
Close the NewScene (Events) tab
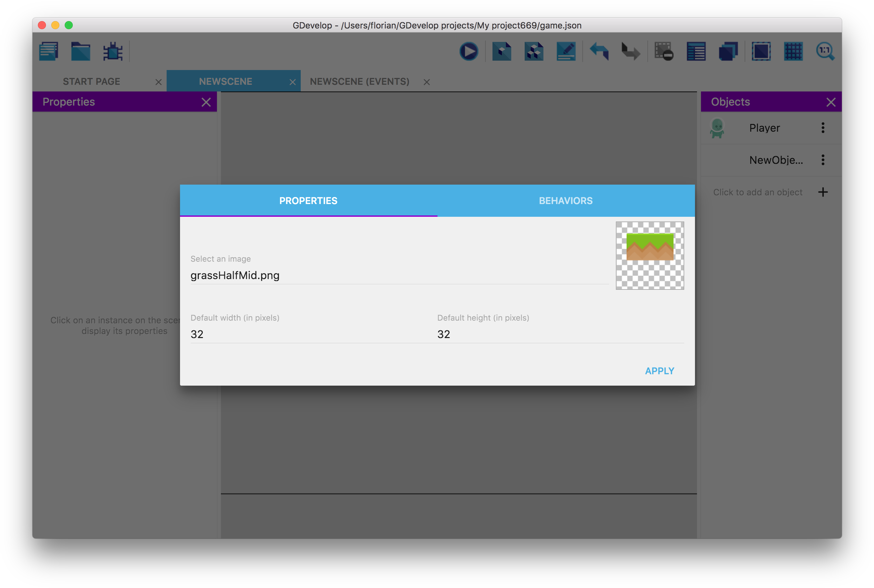pos(427,82)
